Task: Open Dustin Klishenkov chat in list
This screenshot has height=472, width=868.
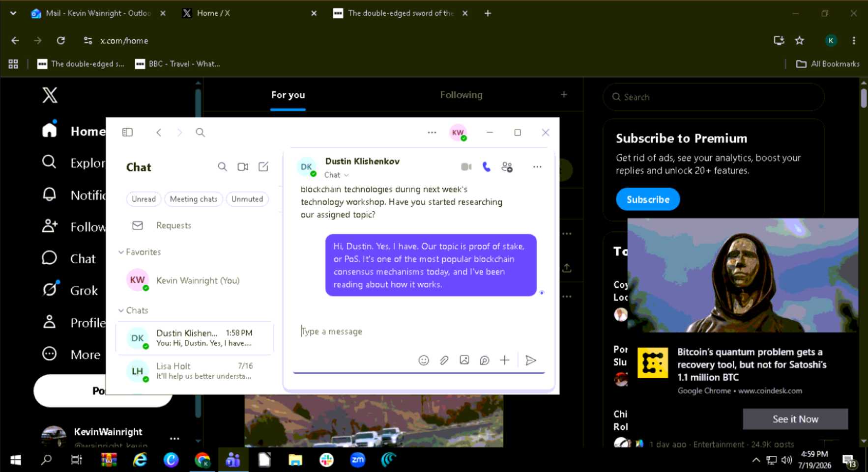Action: pyautogui.click(x=195, y=338)
